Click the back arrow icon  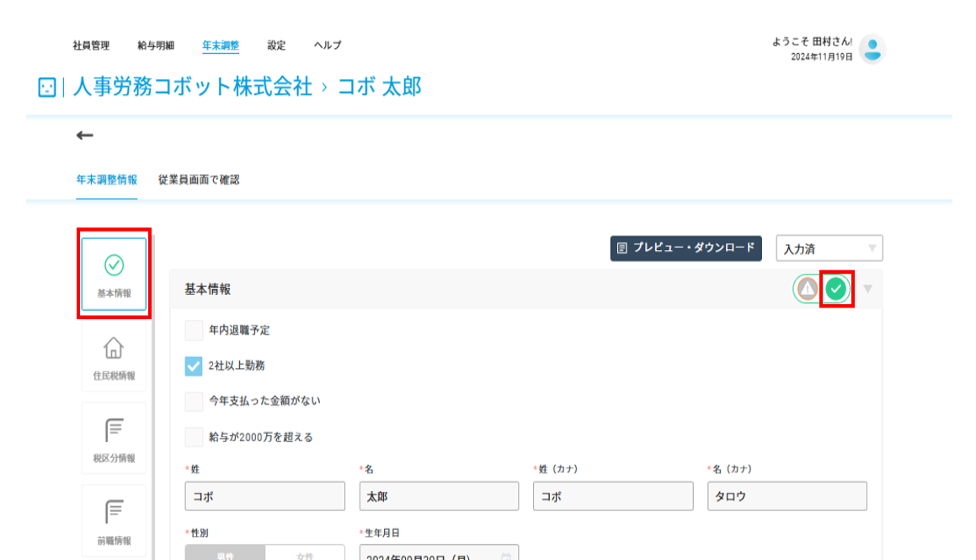(85, 135)
